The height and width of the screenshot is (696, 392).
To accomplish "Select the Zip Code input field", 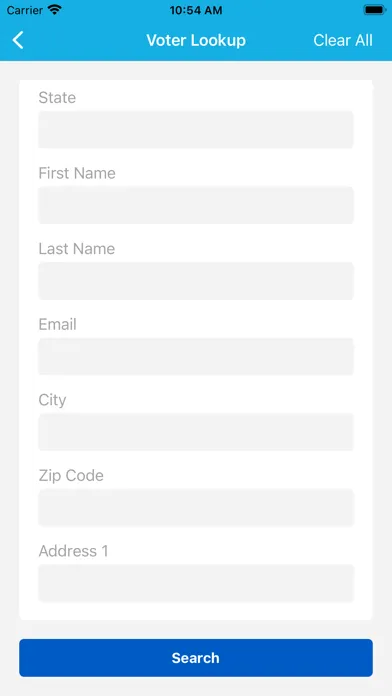I will point(196,508).
